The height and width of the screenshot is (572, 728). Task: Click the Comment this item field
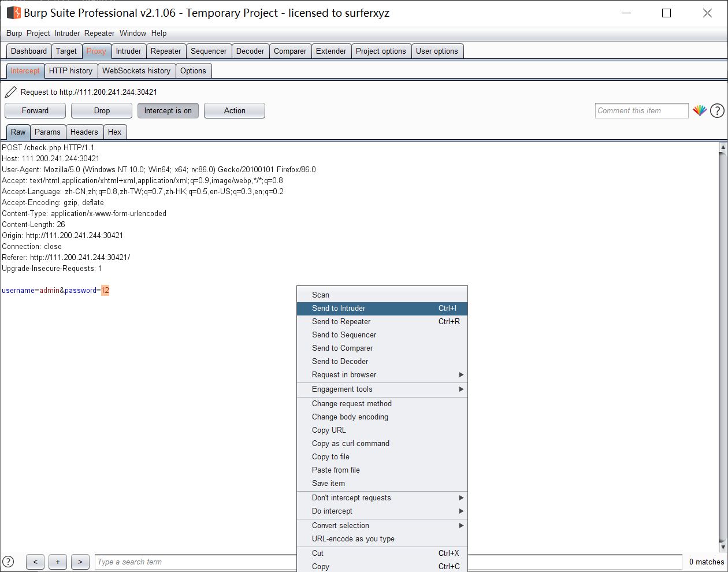pyautogui.click(x=641, y=110)
